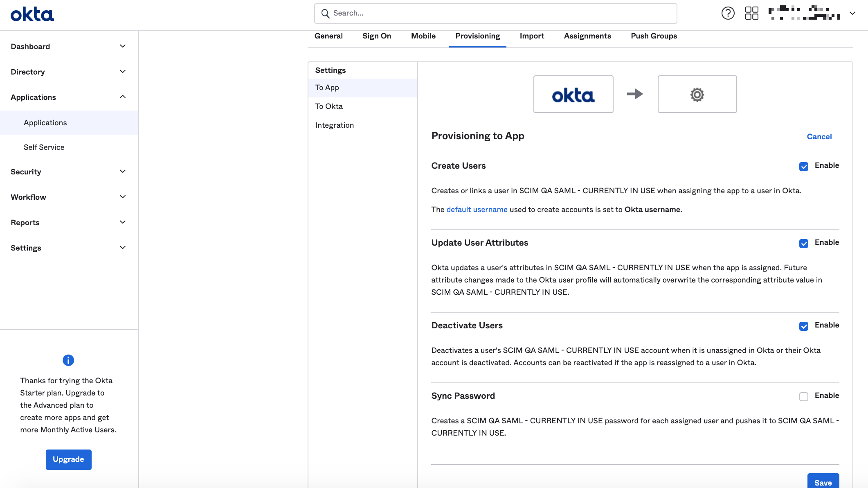
Task: Click the 'Provisioning to App' heading
Action: 478,136
